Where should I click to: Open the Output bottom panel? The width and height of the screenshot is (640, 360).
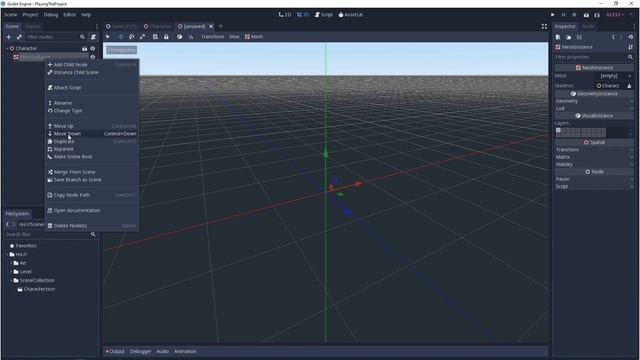click(115, 351)
